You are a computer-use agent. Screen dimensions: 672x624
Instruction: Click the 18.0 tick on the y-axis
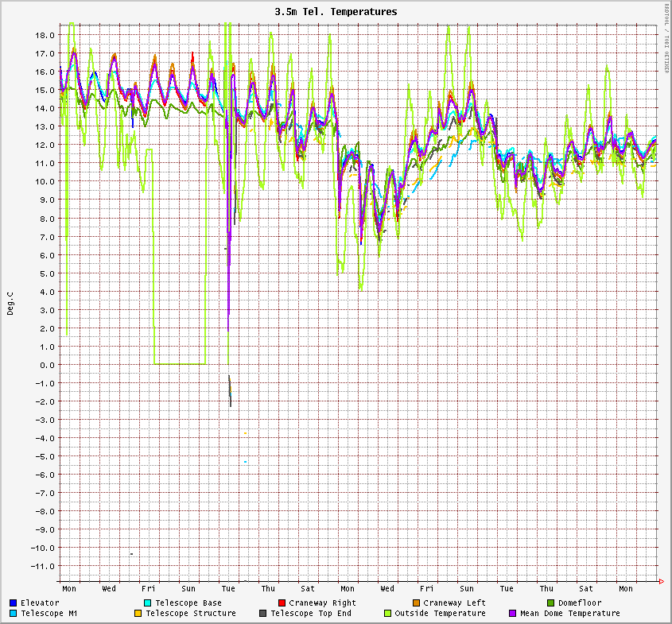point(45,36)
